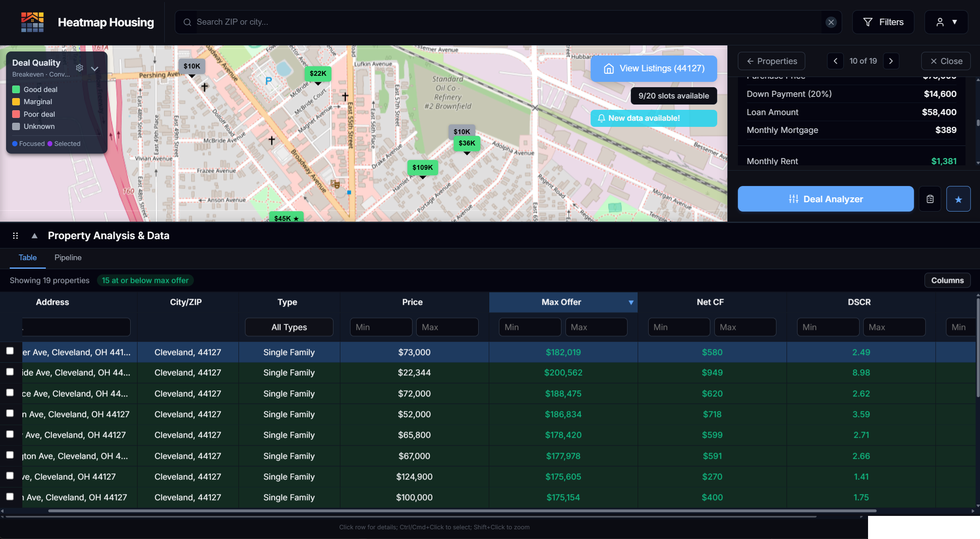Grab the drag handle on Property Analysis panel
Image resolution: width=980 pixels, height=539 pixels.
pos(16,235)
